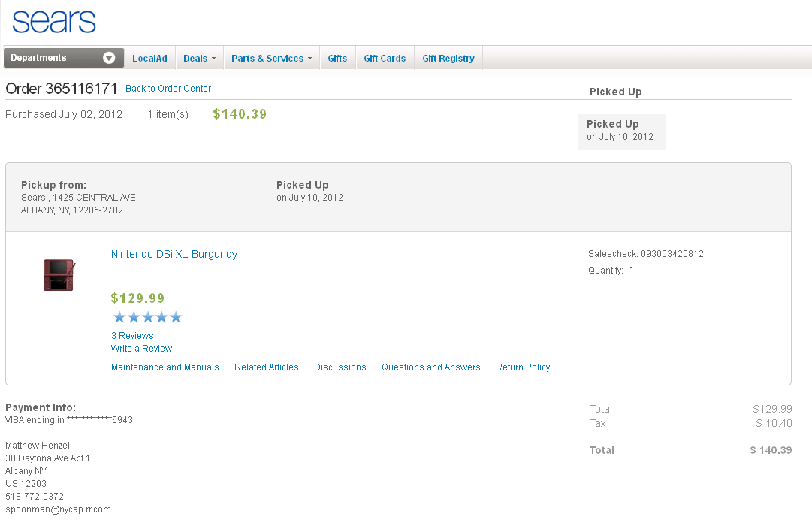Click the US 12203 billing line
The image size is (812, 520).
click(x=26, y=484)
